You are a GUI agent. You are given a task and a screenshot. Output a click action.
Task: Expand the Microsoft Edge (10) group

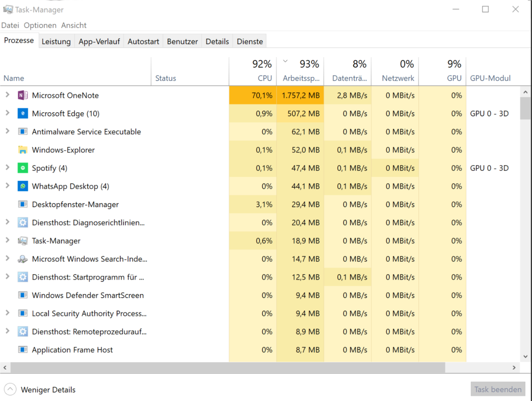point(7,113)
